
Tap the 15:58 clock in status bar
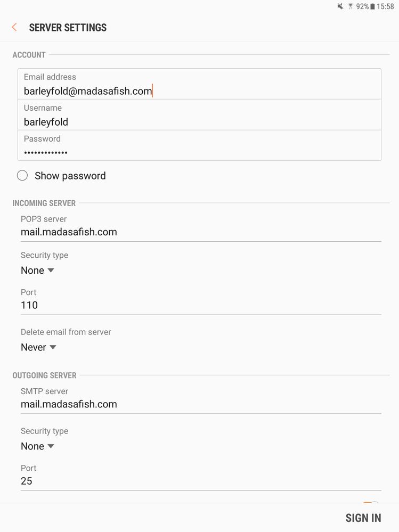[385, 6]
